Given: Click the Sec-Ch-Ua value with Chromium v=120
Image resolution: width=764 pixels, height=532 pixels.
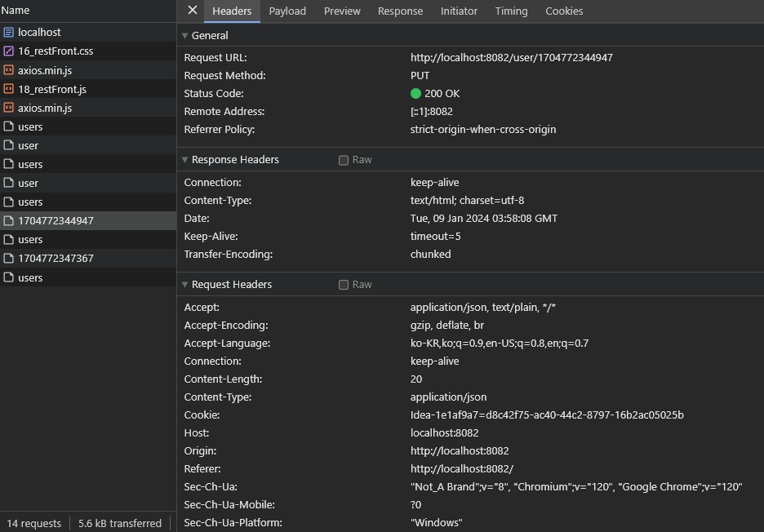Looking at the screenshot, I should click(576, 486).
